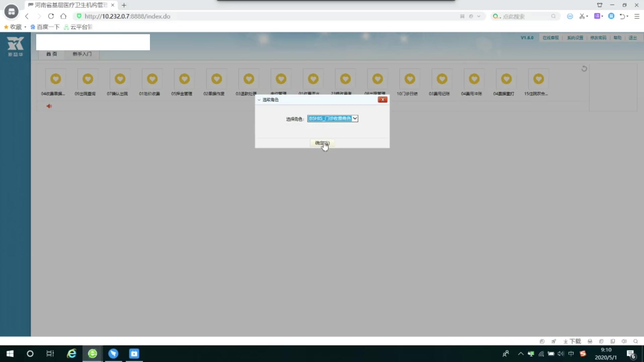Viewport: 644px width, 362px height.
Task: Open the 系统设置 link
Action: [x=575, y=38]
